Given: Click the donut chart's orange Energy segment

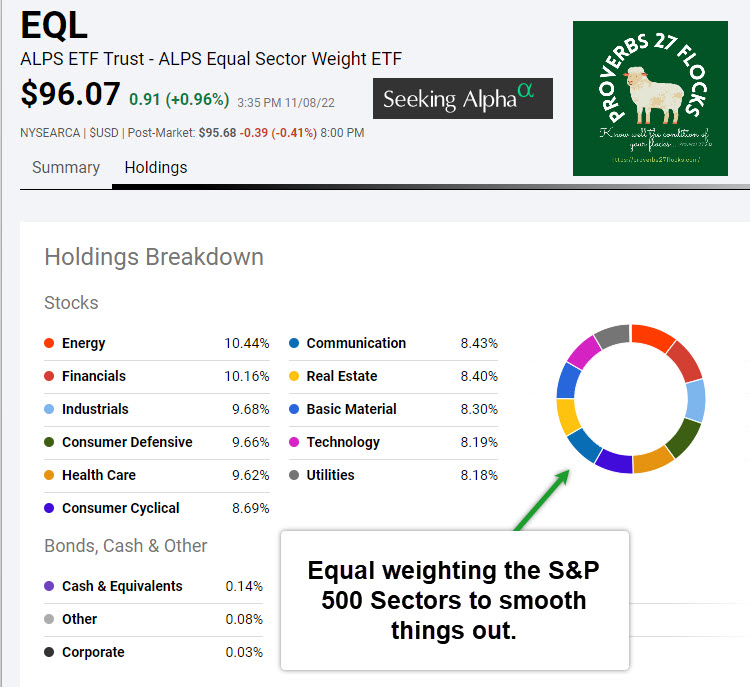Looking at the screenshot, I should 653,337.
